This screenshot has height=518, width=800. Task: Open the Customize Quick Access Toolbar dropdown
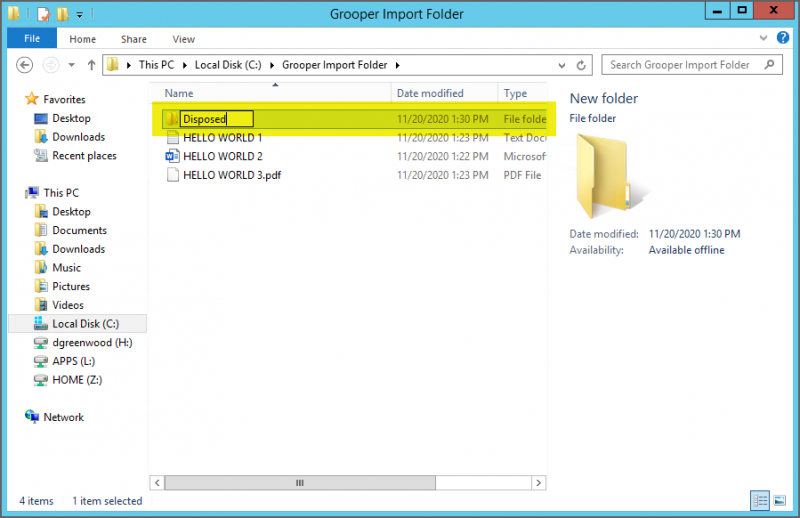pyautogui.click(x=80, y=15)
